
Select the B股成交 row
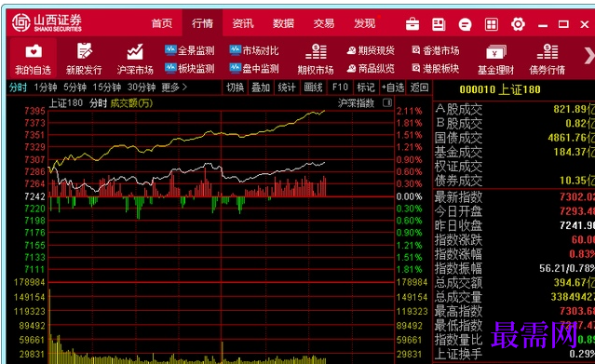coord(515,124)
